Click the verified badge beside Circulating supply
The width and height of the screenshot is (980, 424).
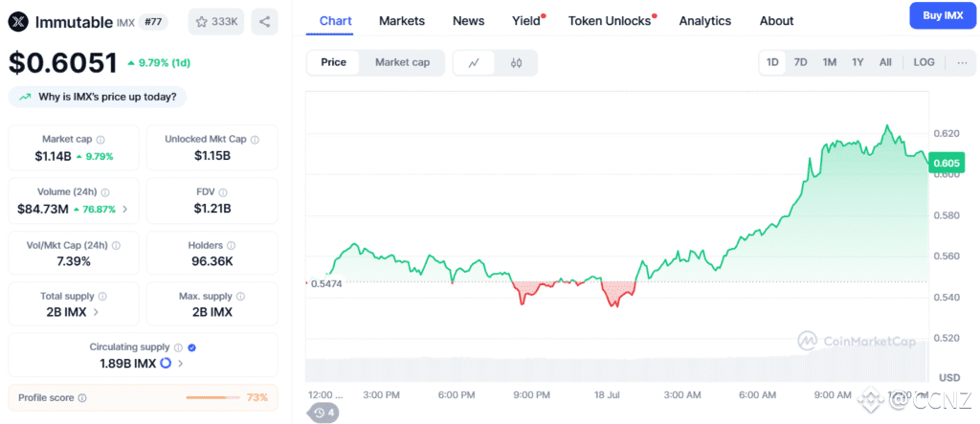tap(191, 347)
